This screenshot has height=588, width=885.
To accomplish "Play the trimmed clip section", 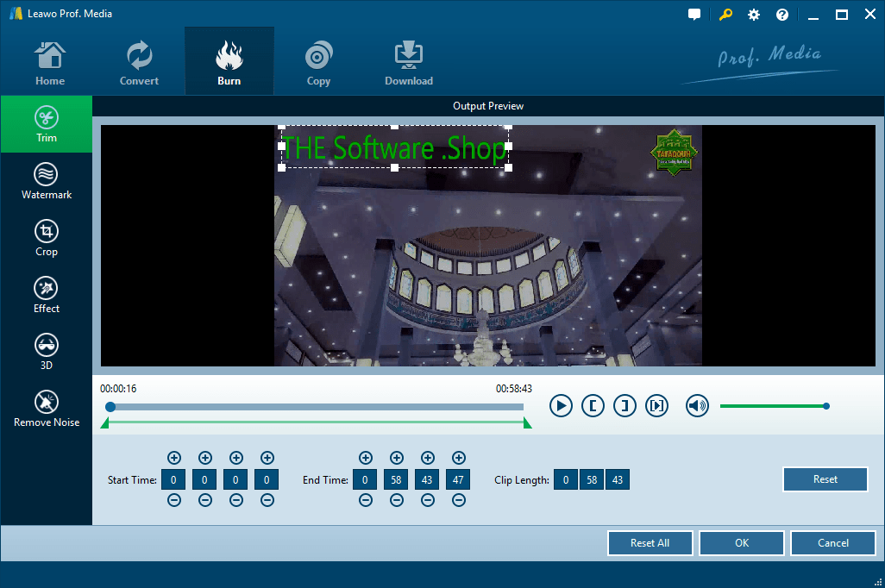I will [x=657, y=406].
